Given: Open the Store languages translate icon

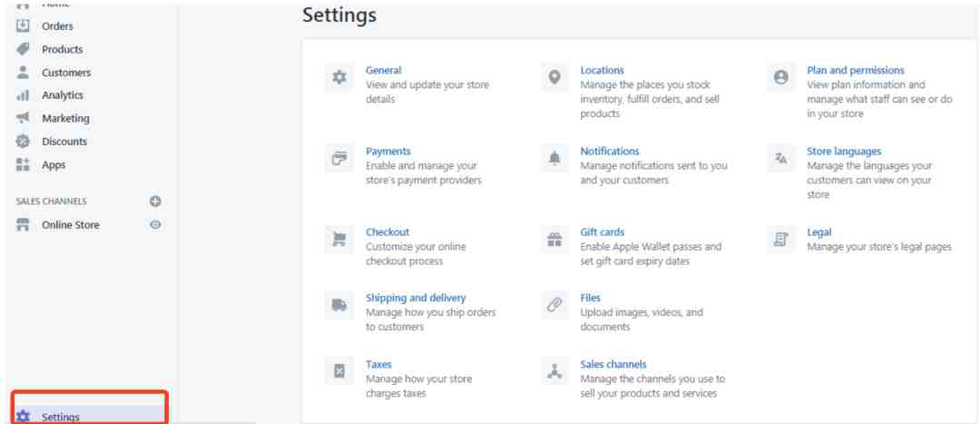Looking at the screenshot, I should tap(780, 159).
